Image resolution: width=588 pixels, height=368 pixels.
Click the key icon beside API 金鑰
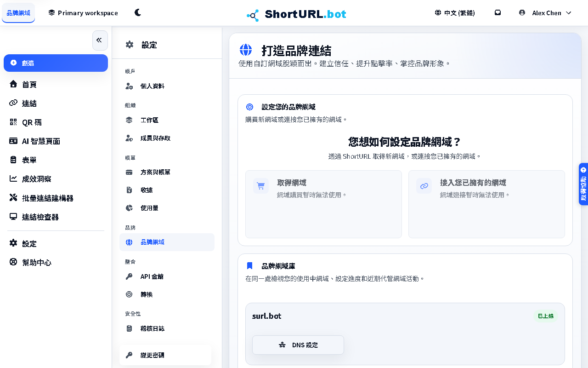(x=129, y=276)
